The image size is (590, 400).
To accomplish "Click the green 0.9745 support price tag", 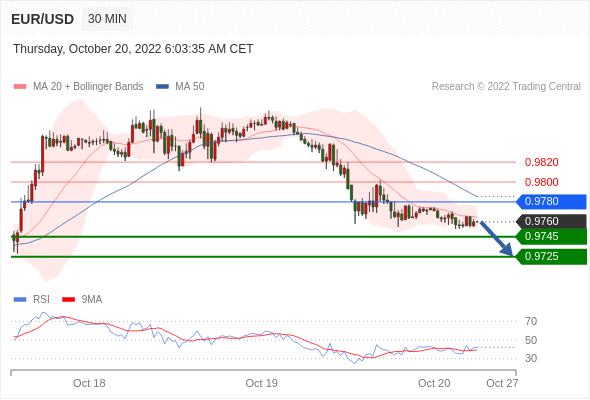I will [x=551, y=236].
